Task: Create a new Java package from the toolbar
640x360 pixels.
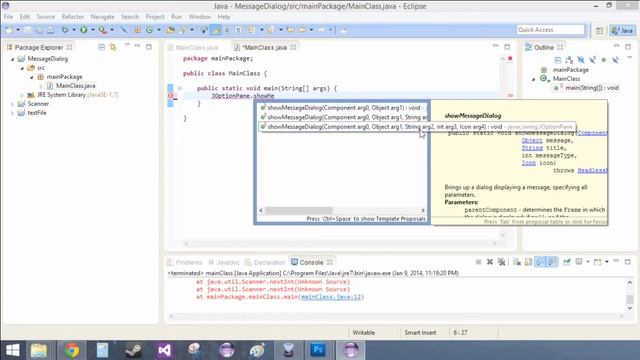Action: click(x=138, y=30)
